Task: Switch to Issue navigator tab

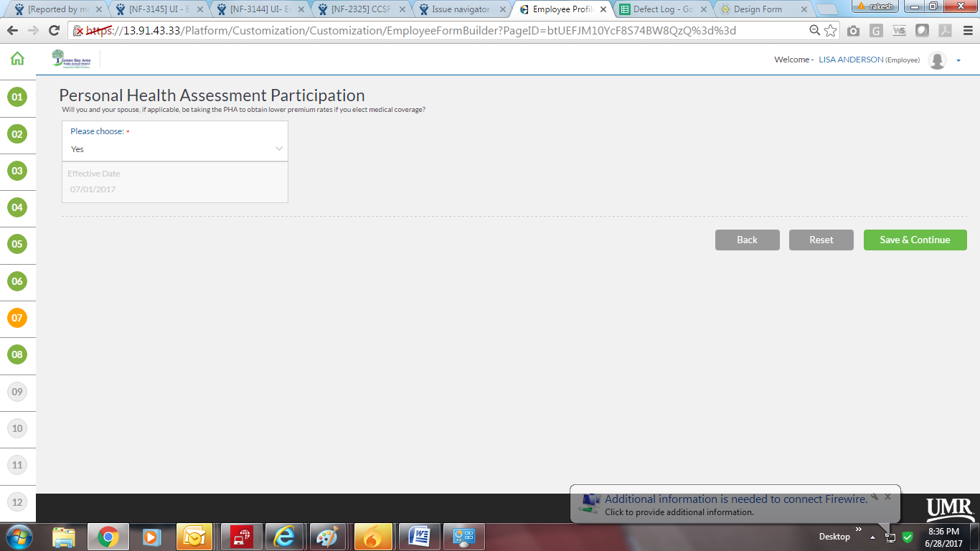Action: coord(459,9)
